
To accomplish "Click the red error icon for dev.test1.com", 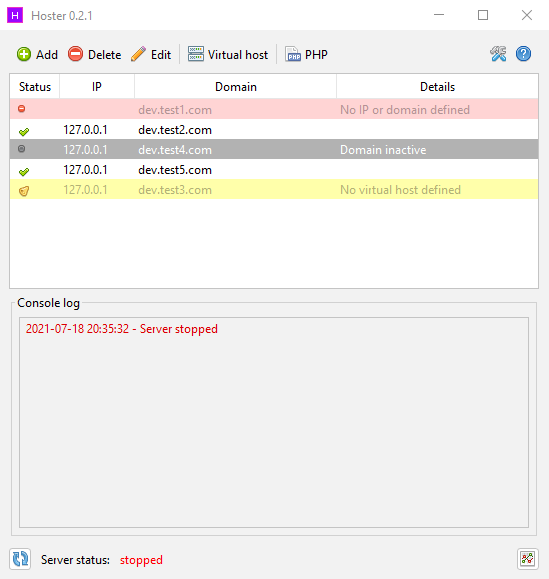I will coord(22,109).
